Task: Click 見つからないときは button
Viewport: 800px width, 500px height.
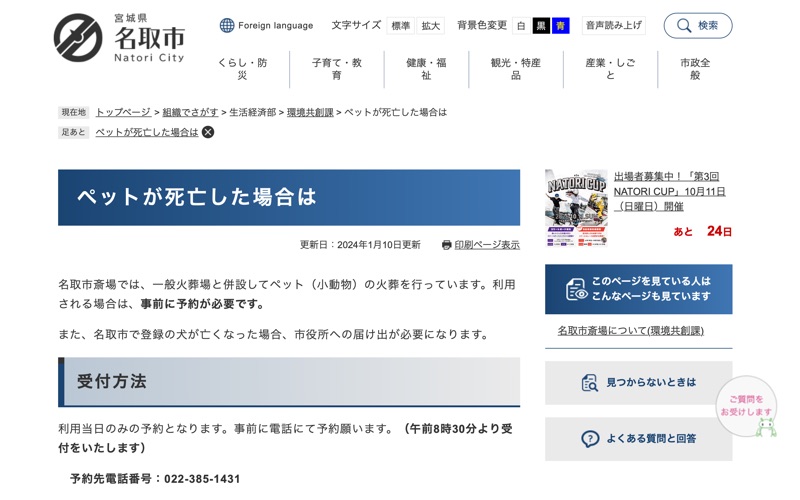Action: [x=638, y=383]
